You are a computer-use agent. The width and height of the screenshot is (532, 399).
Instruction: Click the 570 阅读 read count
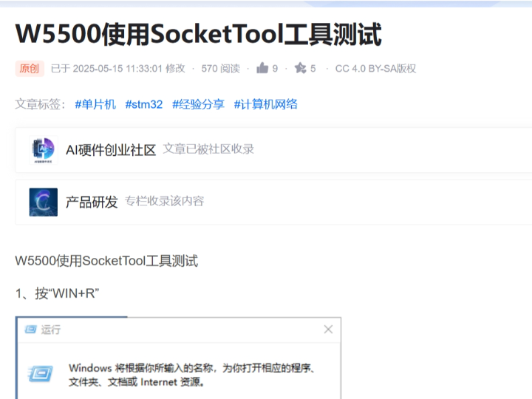220,69
